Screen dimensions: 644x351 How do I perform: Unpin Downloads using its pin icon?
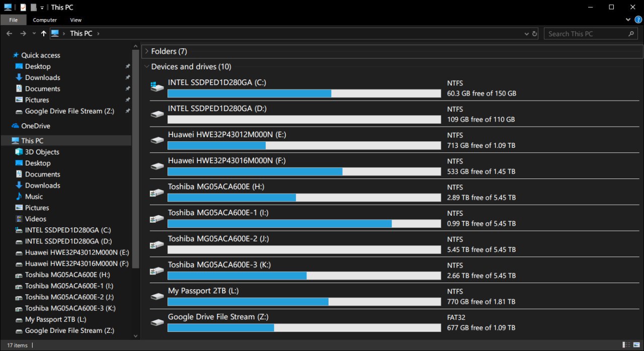point(128,77)
